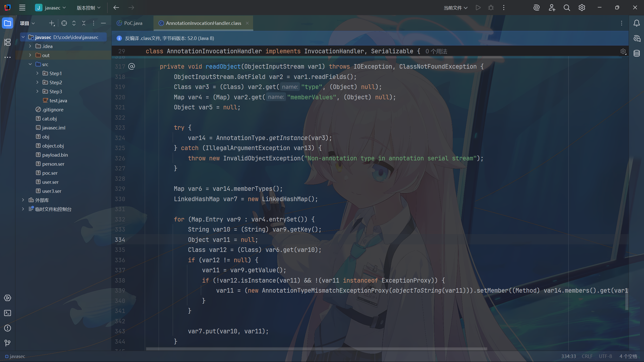Open the Problems tool window
Screen dimensions: 644x362
pos(8,328)
